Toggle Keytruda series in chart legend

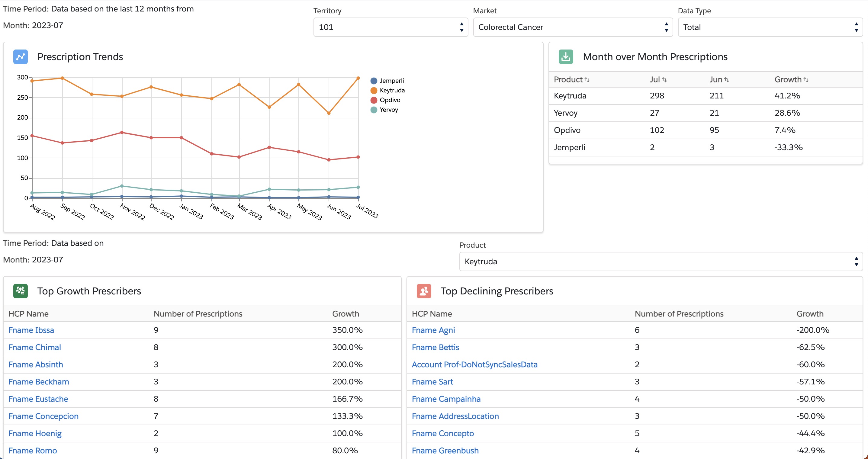(392, 90)
